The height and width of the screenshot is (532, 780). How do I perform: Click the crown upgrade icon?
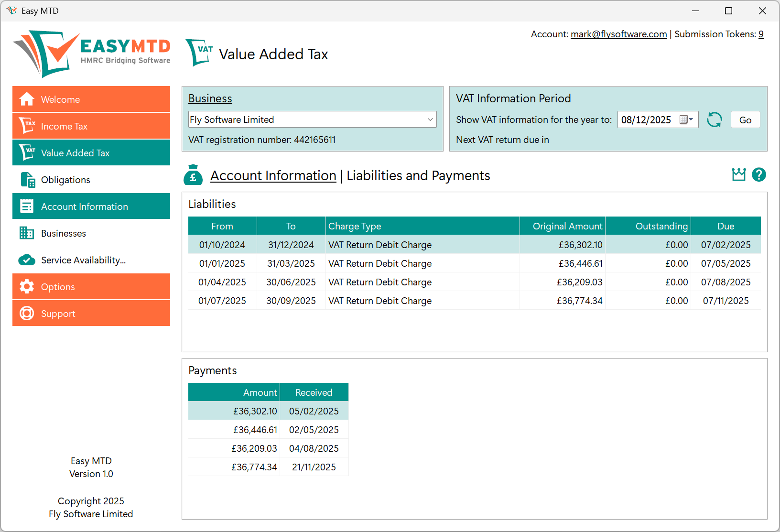click(738, 175)
